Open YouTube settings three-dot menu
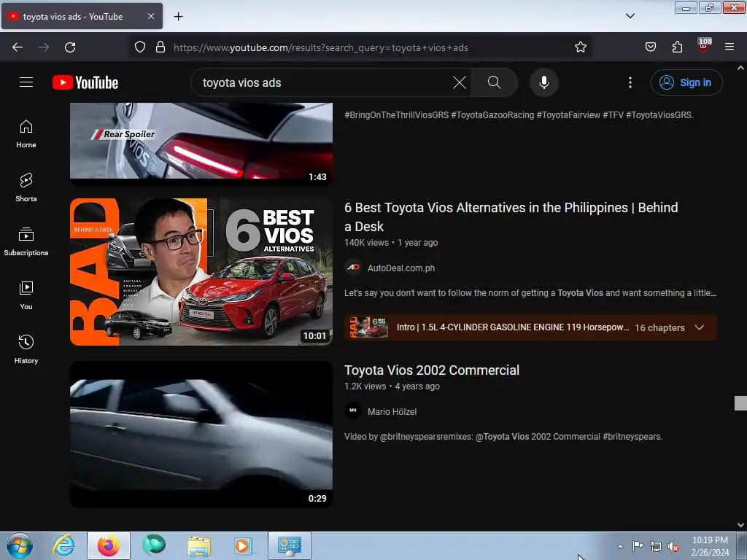Image resolution: width=747 pixels, height=560 pixels. coord(630,82)
